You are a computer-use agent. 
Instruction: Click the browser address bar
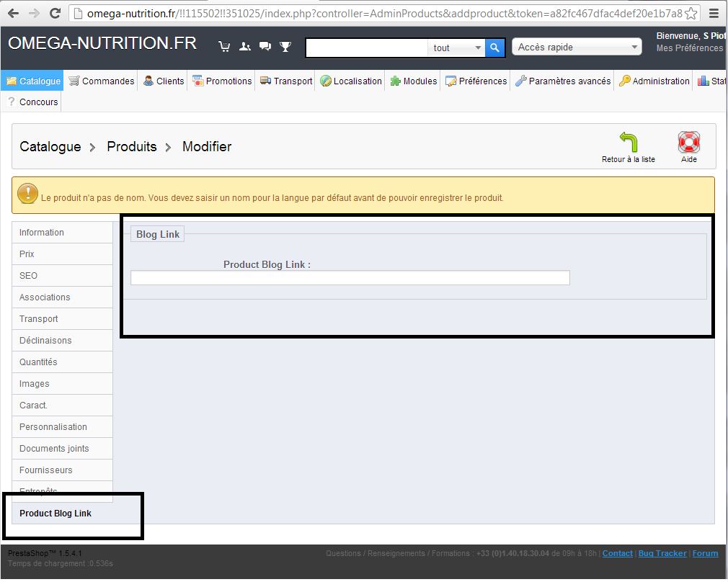tap(384, 14)
